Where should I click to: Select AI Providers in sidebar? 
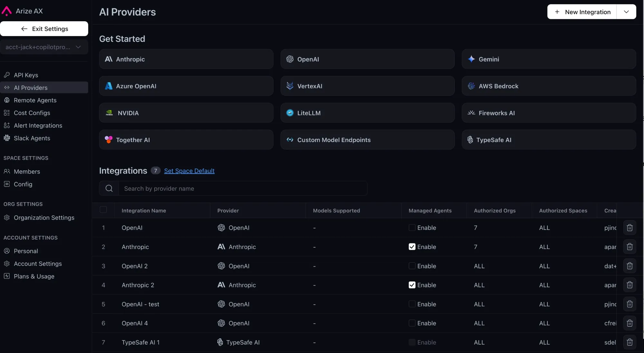[x=44, y=88]
